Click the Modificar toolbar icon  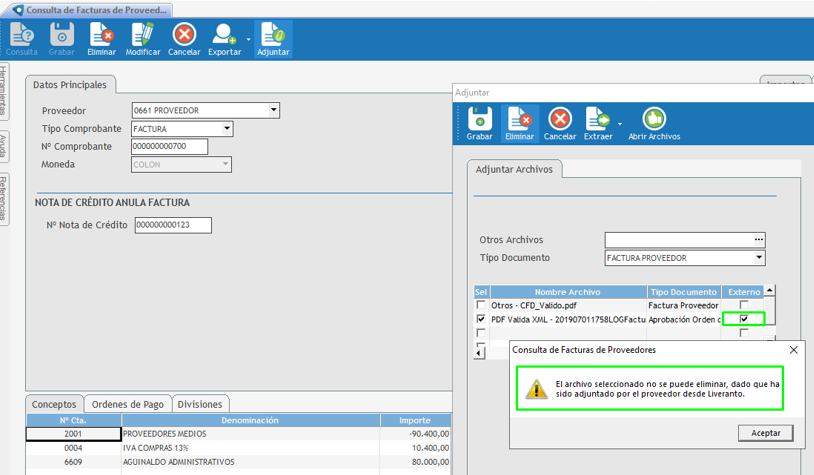point(143,39)
